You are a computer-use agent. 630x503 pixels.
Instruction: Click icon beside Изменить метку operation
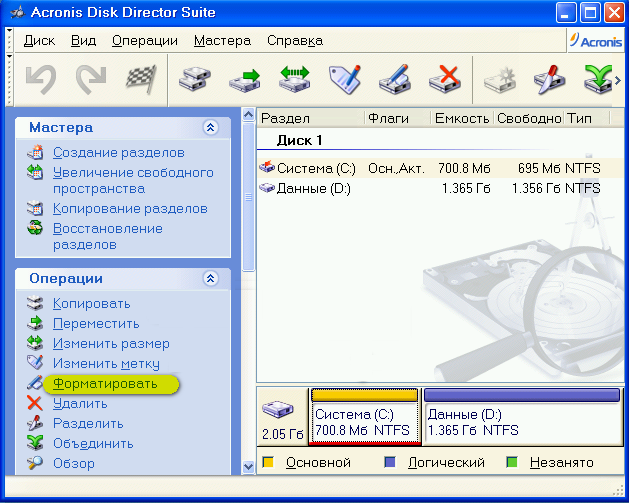[x=35, y=363]
